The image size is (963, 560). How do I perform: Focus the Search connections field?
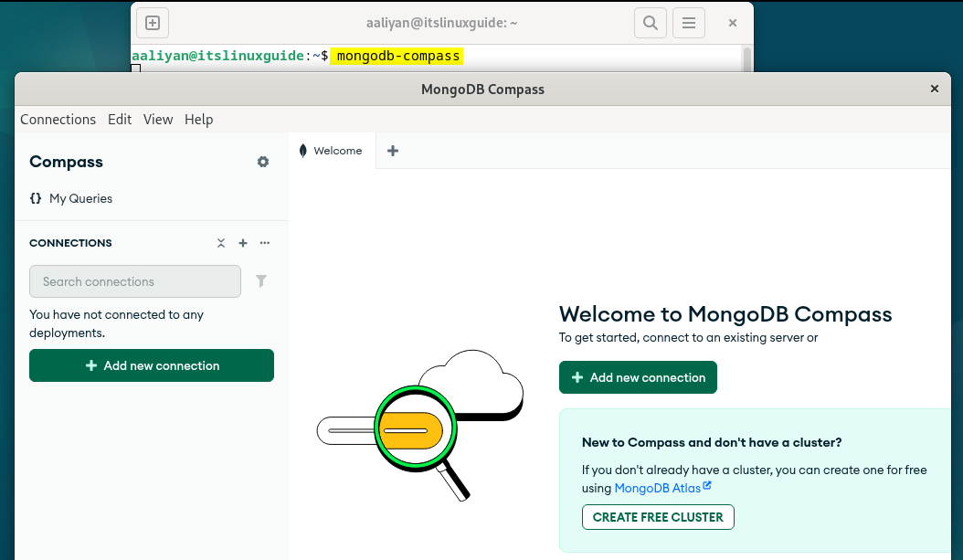(135, 281)
